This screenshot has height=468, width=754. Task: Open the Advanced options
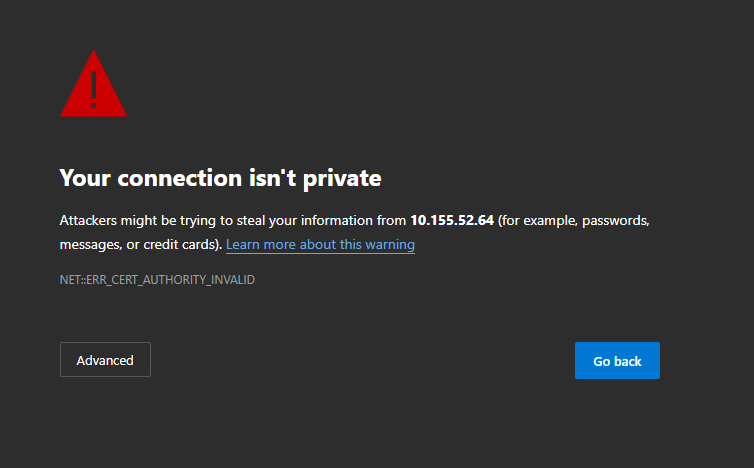[105, 360]
